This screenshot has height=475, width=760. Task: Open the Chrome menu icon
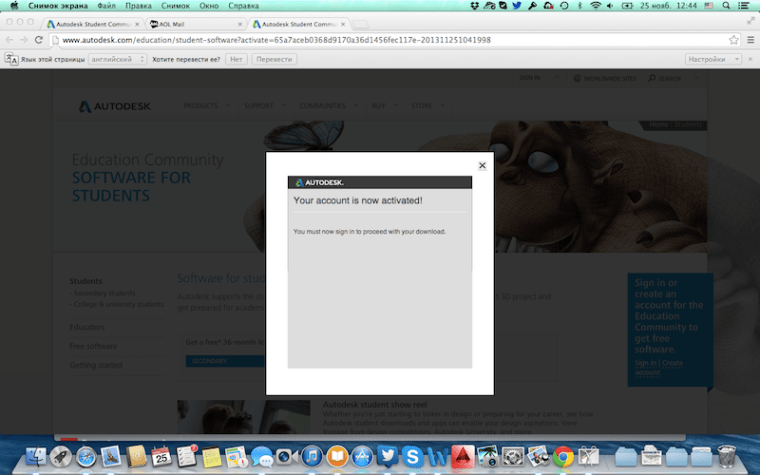point(749,40)
